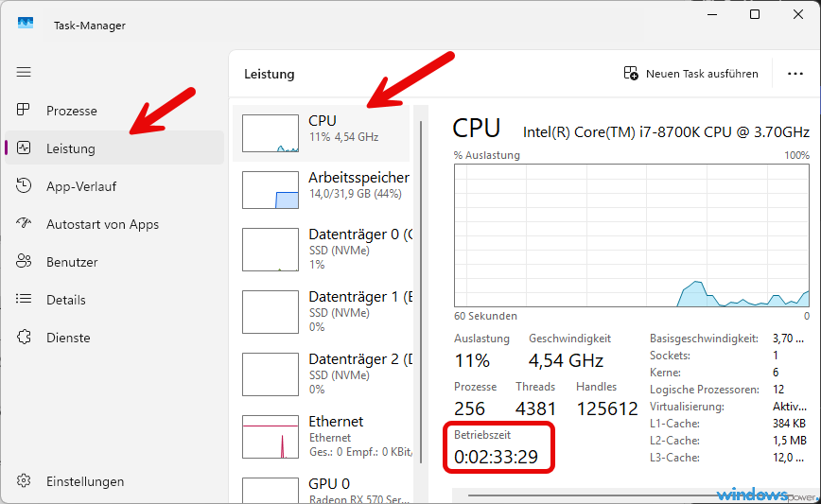Image resolution: width=821 pixels, height=504 pixels.
Task: Show the Details page
Action: point(114,300)
